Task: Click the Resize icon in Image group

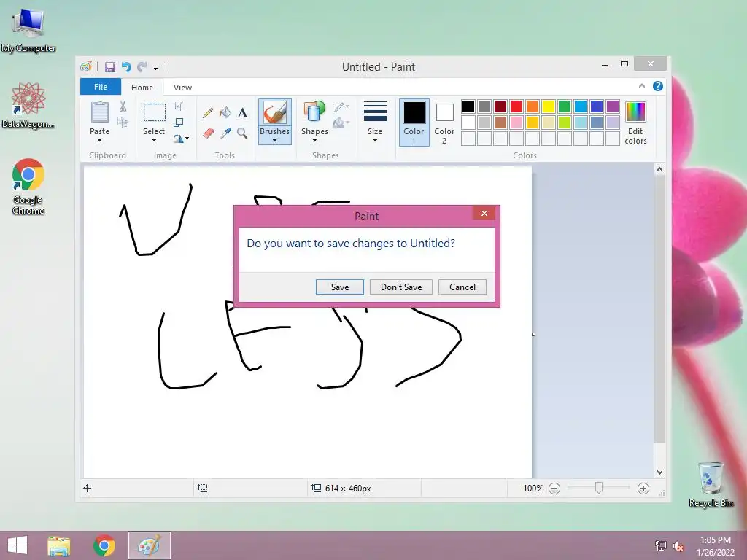Action: (178, 122)
